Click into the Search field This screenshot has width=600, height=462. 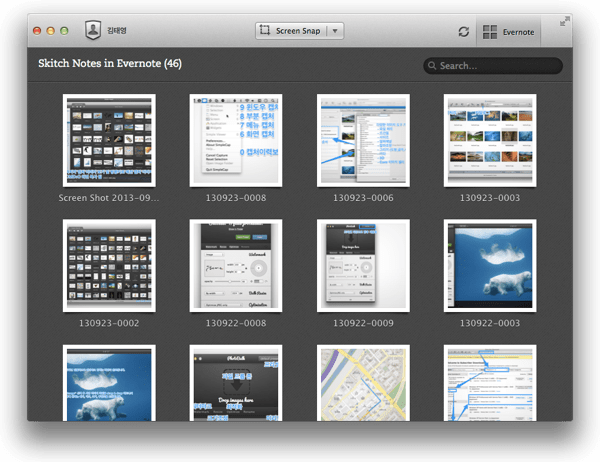click(495, 66)
